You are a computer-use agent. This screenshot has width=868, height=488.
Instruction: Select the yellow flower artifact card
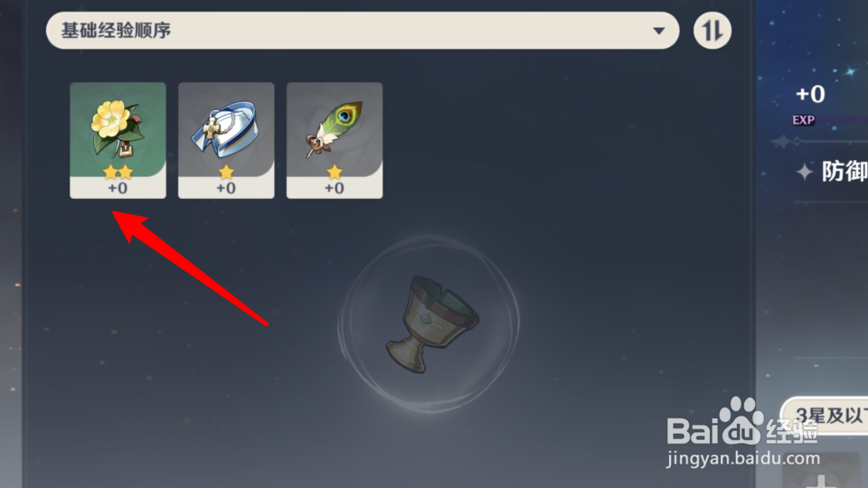pyautogui.click(x=118, y=141)
